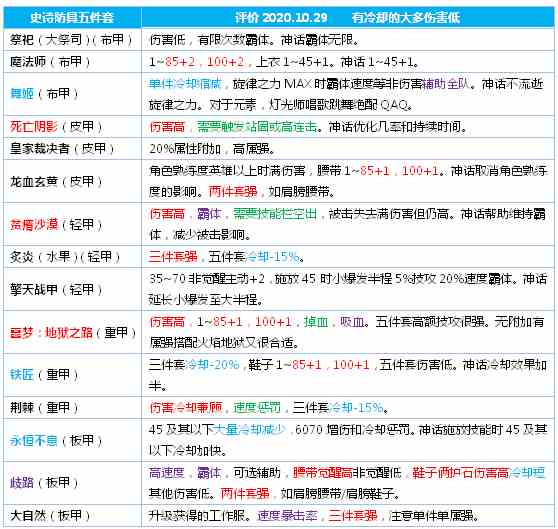558x529 pixels.
Task: Click the blue text 单件冷却缩减
Action: click(x=185, y=84)
